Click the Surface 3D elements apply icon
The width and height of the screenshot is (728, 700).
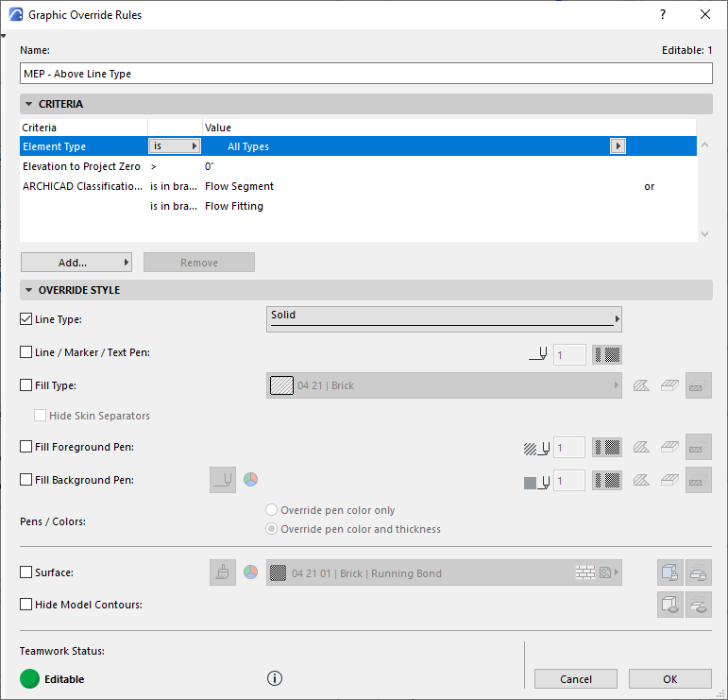[670, 572]
